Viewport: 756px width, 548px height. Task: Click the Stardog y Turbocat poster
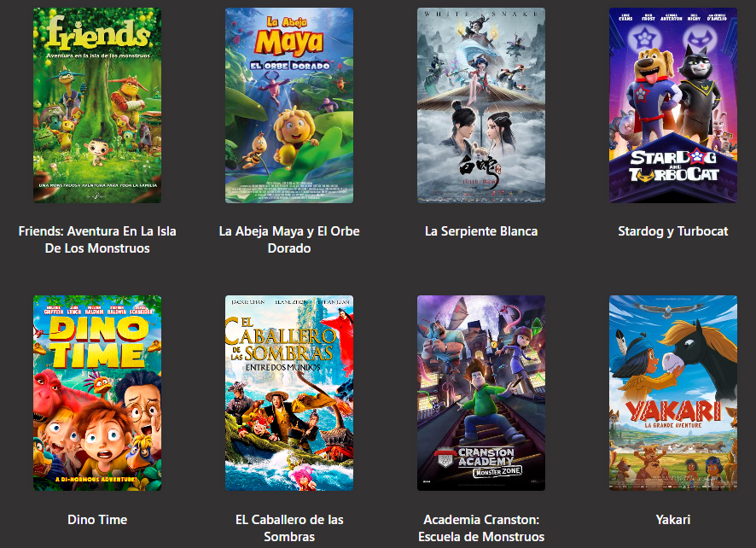coord(672,105)
